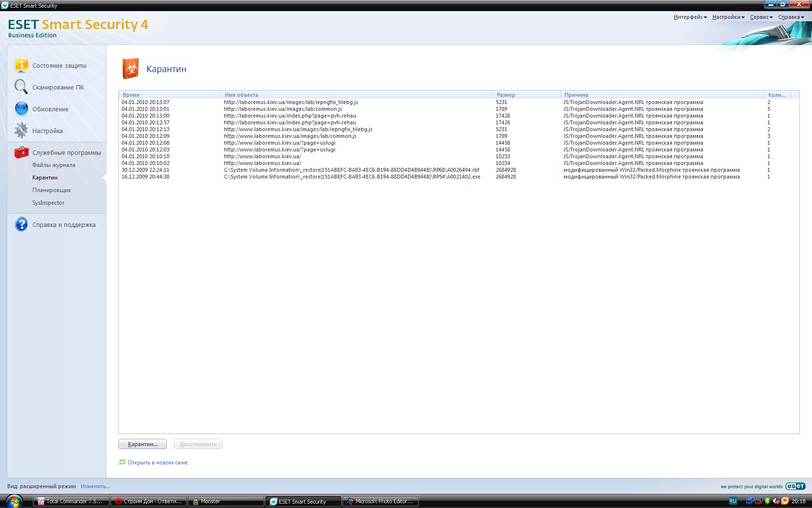Image resolution: width=812 pixels, height=508 pixels.
Task: Click Открыть в новом окне link
Action: [158, 463]
